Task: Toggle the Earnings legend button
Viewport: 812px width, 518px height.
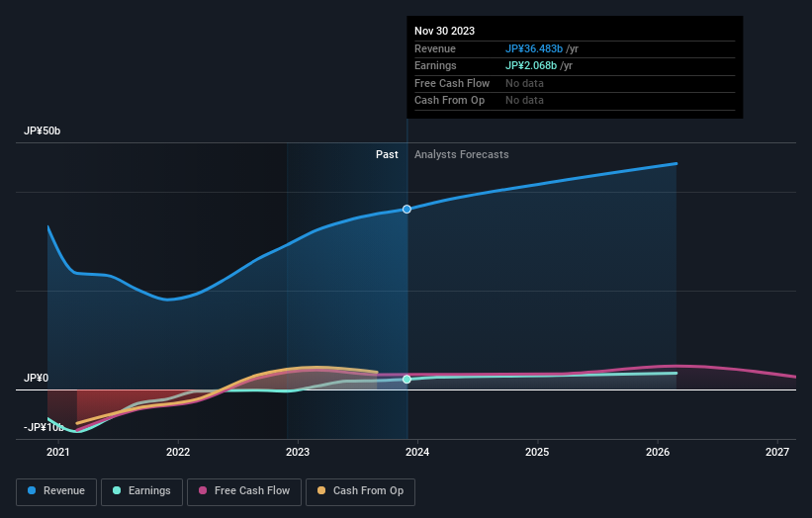Action: (x=141, y=491)
